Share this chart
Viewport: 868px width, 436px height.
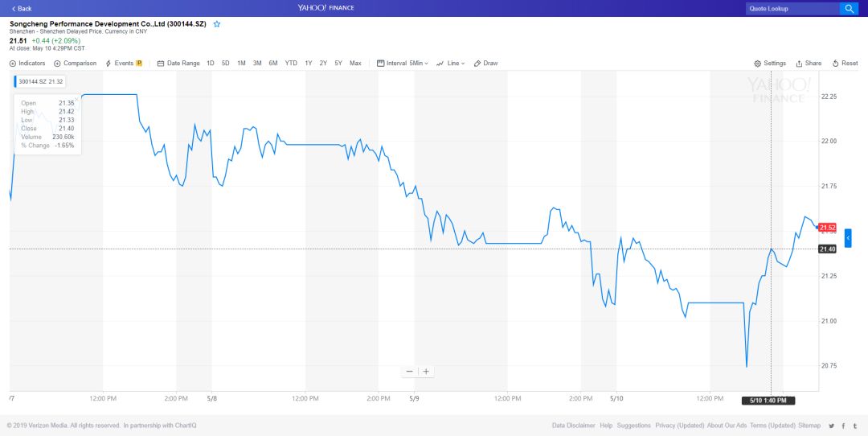point(809,64)
